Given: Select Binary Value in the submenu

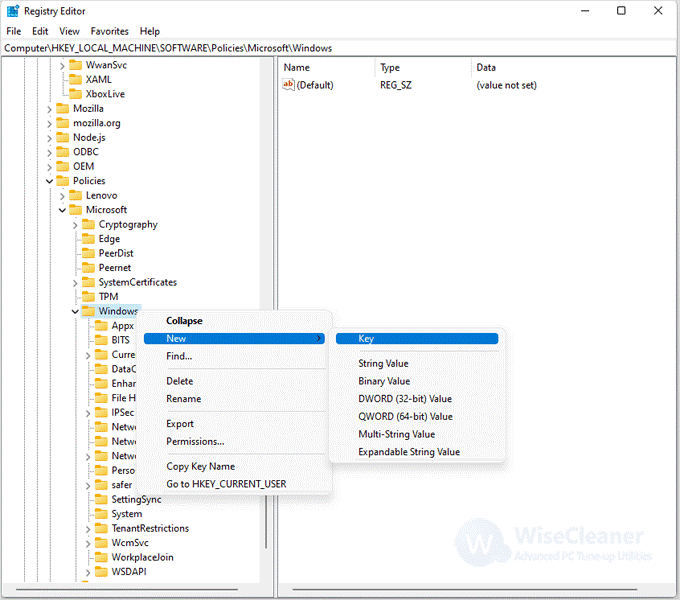Looking at the screenshot, I should point(384,381).
